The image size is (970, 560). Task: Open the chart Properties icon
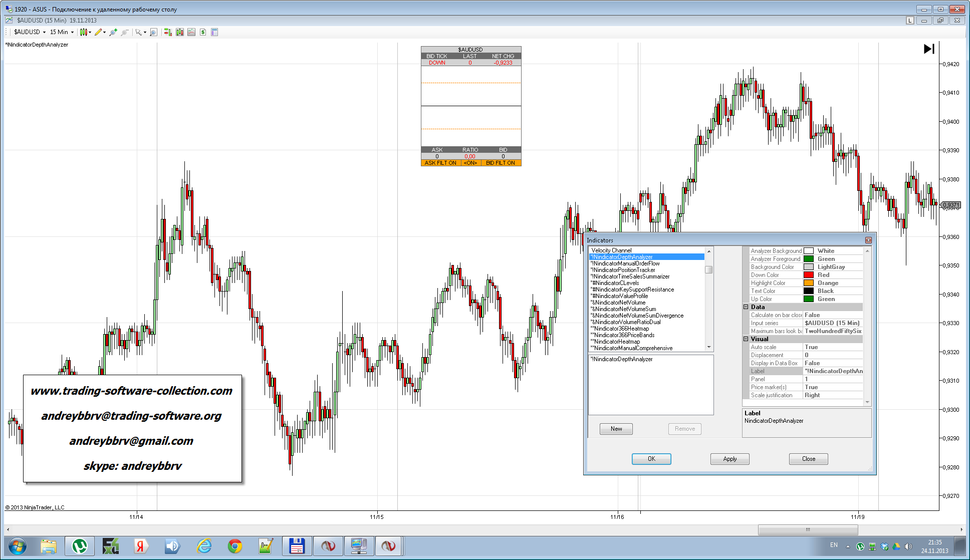[x=214, y=32]
